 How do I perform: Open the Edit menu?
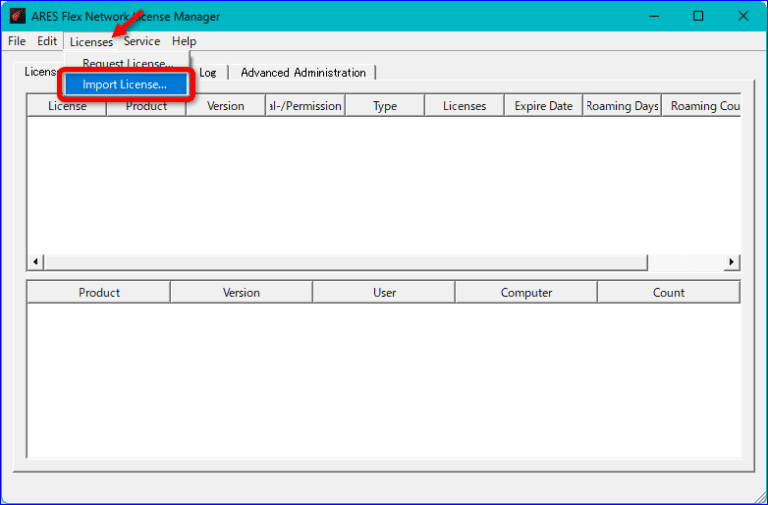coord(47,41)
